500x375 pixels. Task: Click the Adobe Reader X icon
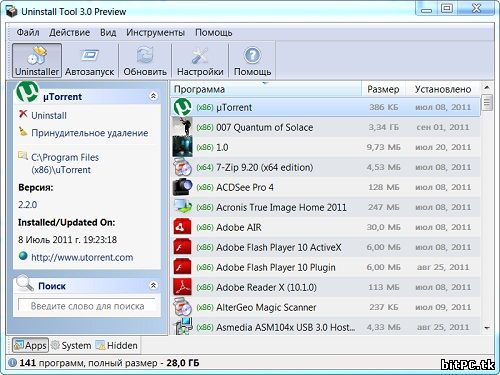point(182,287)
